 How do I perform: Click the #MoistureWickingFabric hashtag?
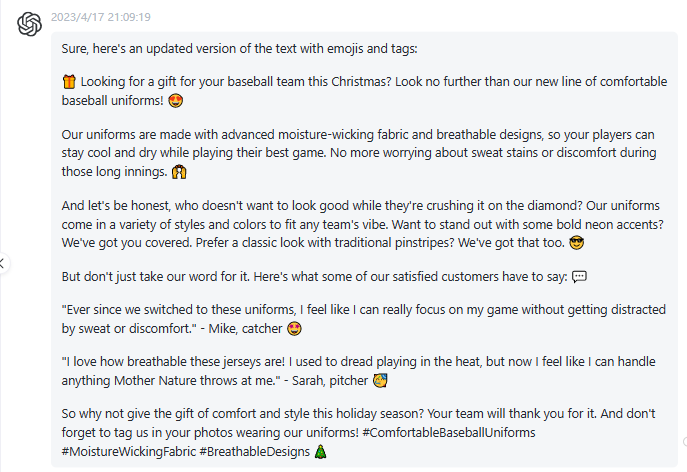click(x=128, y=451)
